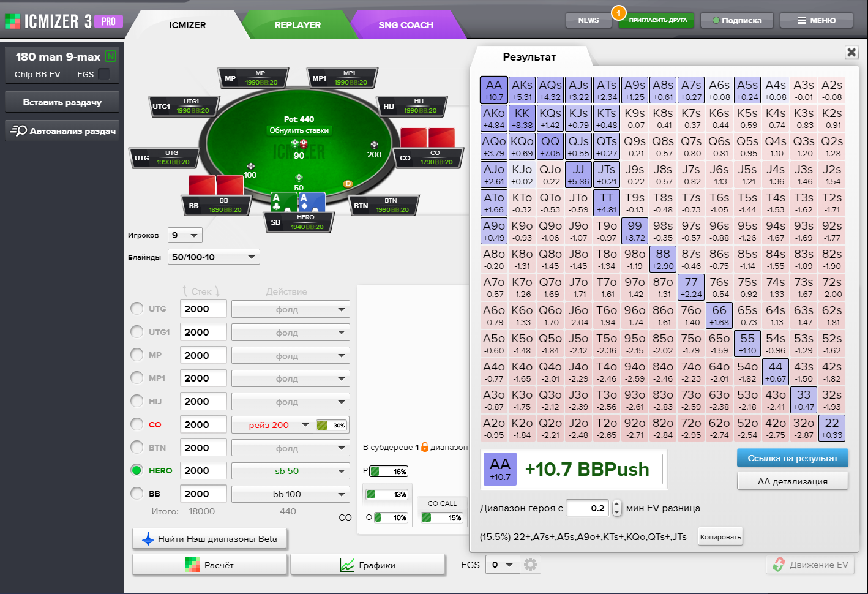
Task: Switch to the SNG COACH tab
Action: click(406, 25)
